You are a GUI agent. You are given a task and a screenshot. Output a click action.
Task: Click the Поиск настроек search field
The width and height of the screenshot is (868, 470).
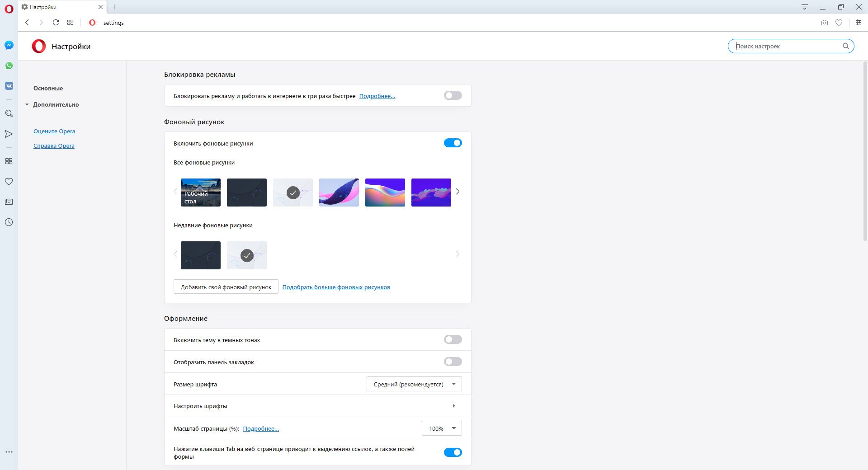[x=787, y=46]
